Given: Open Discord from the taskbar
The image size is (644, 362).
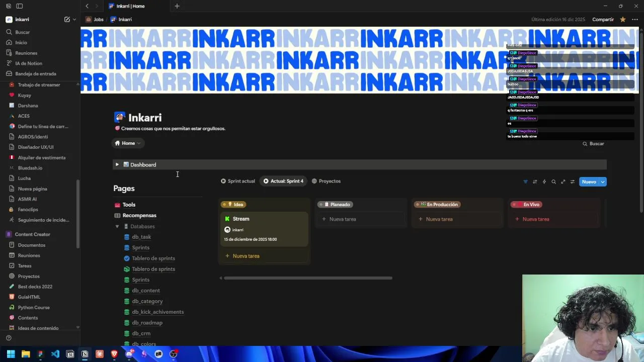Looking at the screenshot, I should (x=129, y=354).
